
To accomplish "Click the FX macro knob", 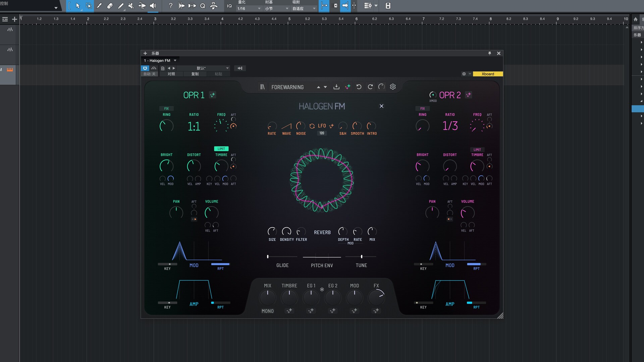I will pos(376,297).
